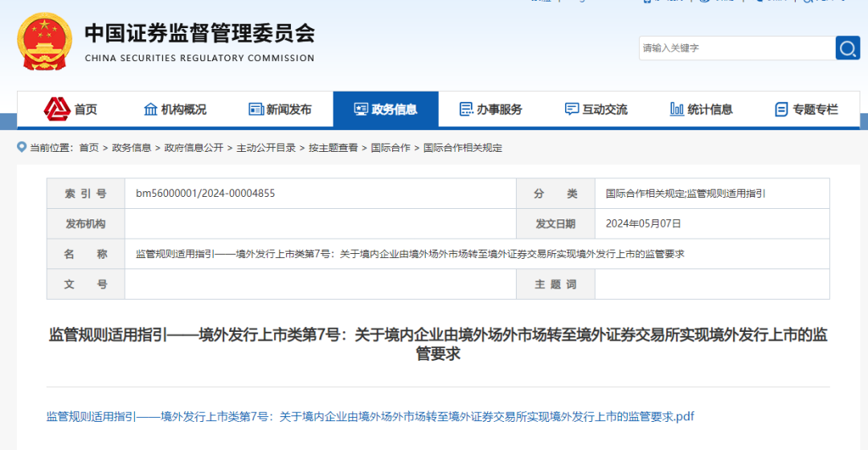Open the 统计信息 navigation tab
Image resolution: width=868 pixels, height=450 pixels.
coord(702,109)
